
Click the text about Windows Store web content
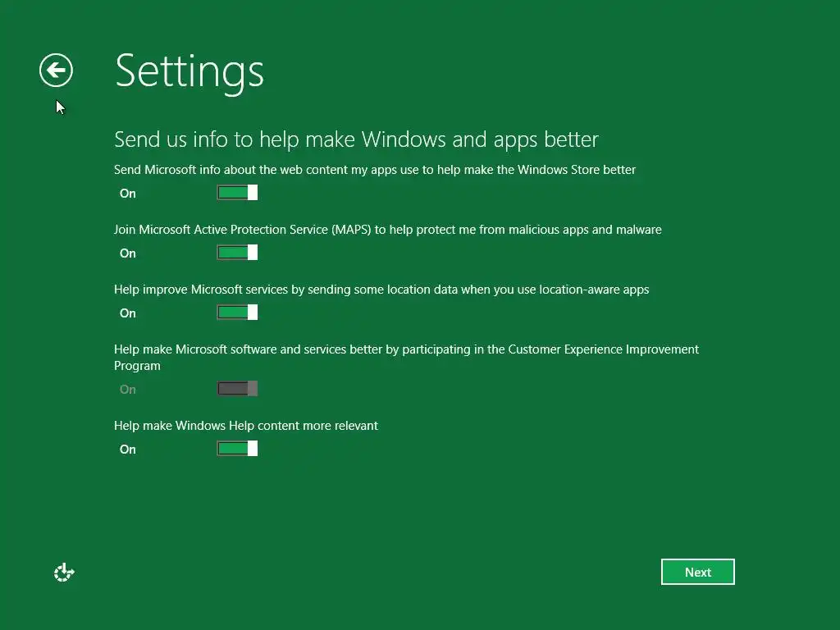[375, 169]
